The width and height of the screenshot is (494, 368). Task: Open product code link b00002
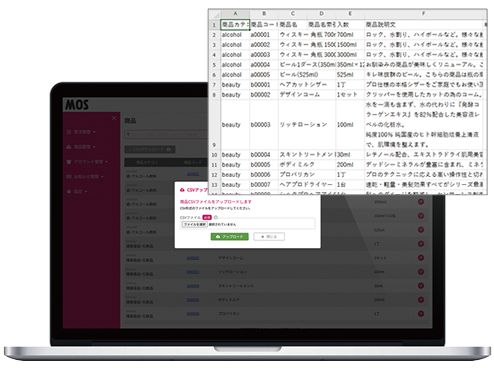pos(193,258)
